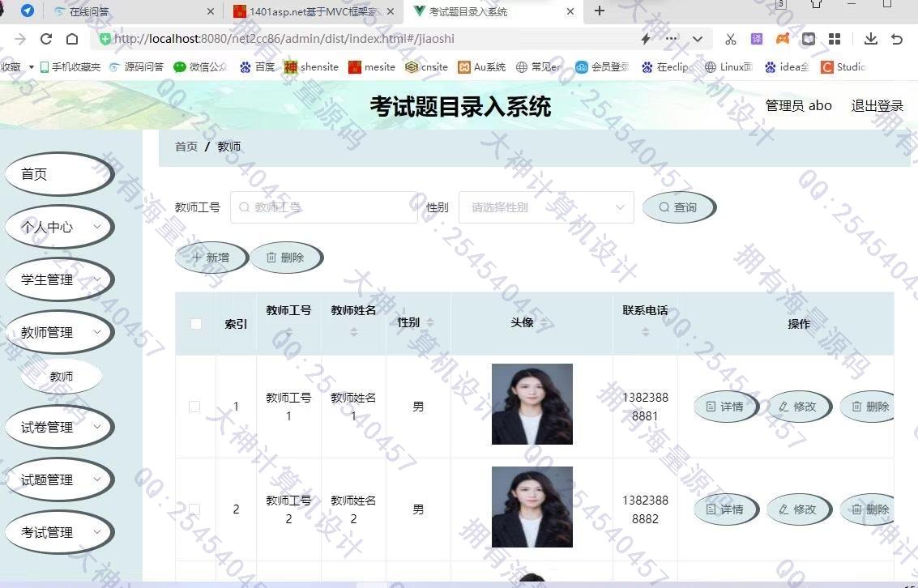This screenshot has width=918, height=588.
Task: Expand the 试卷管理 sidebar menu
Action: (59, 427)
